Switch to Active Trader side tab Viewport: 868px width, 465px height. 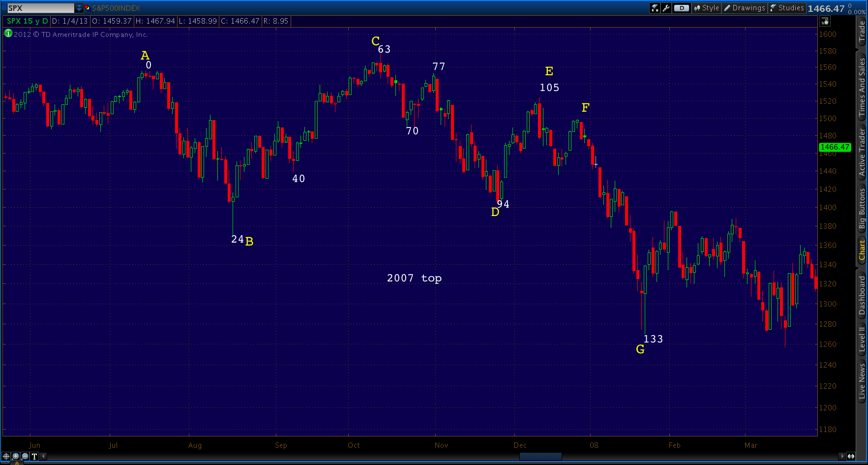(x=862, y=152)
